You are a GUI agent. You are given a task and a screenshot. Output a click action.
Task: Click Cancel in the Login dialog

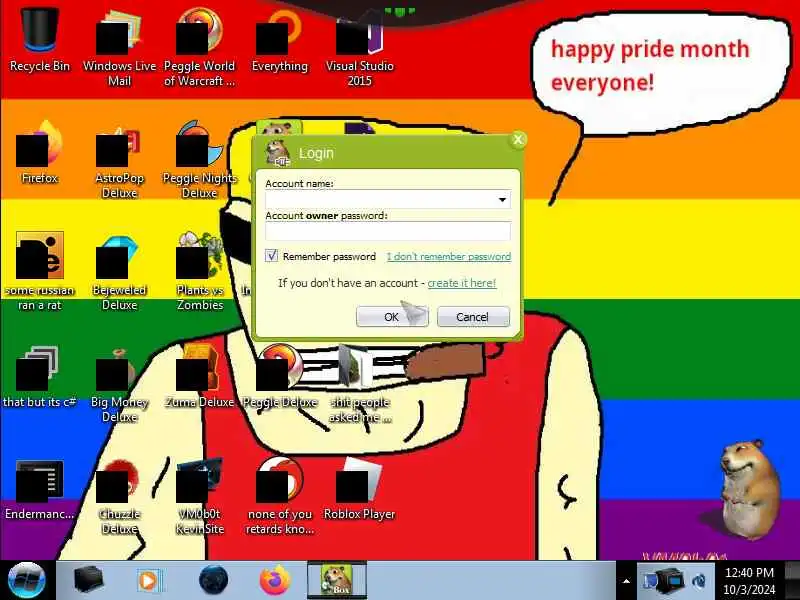(x=473, y=317)
